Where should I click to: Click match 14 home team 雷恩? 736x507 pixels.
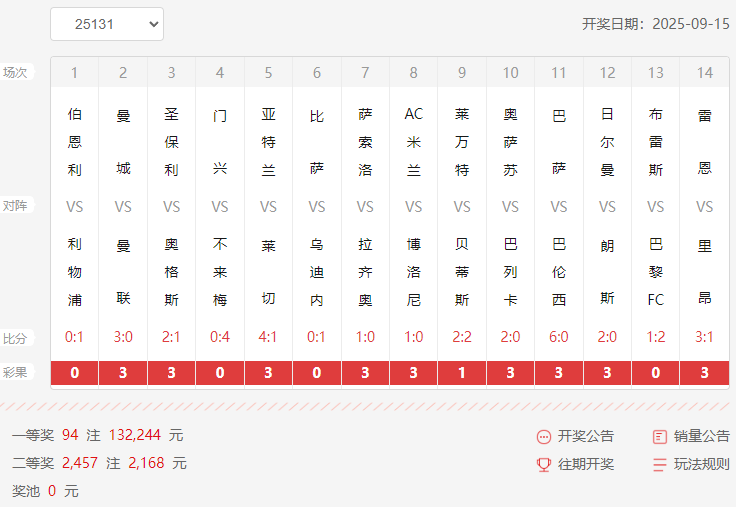[x=705, y=142]
